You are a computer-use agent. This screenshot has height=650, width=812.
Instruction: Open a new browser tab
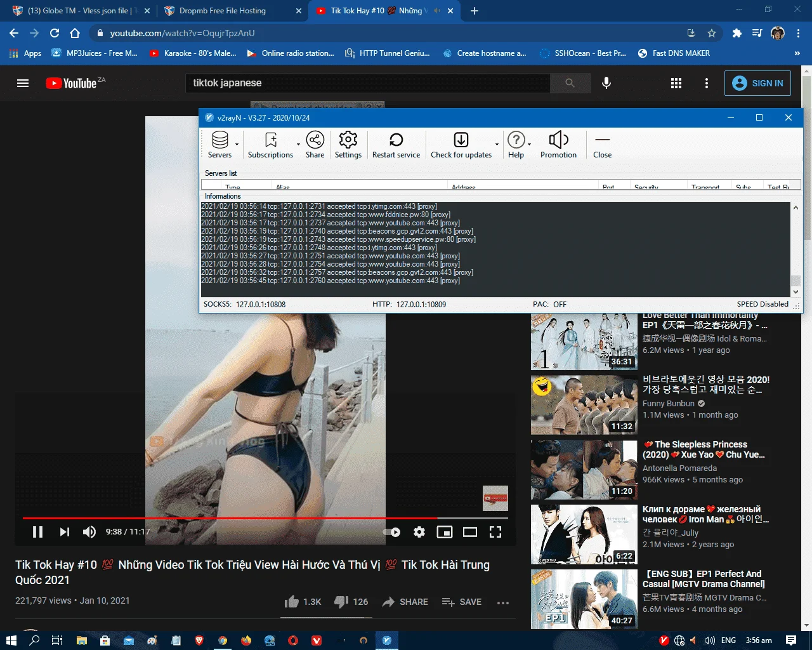[475, 11]
